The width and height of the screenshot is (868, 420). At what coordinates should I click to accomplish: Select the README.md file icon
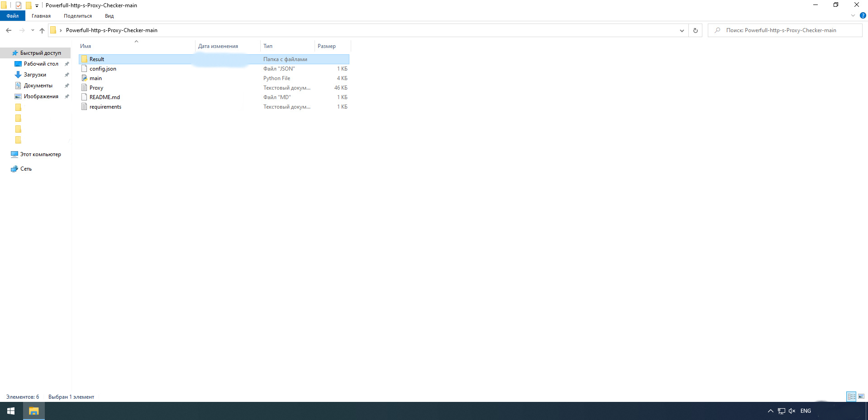coord(84,97)
